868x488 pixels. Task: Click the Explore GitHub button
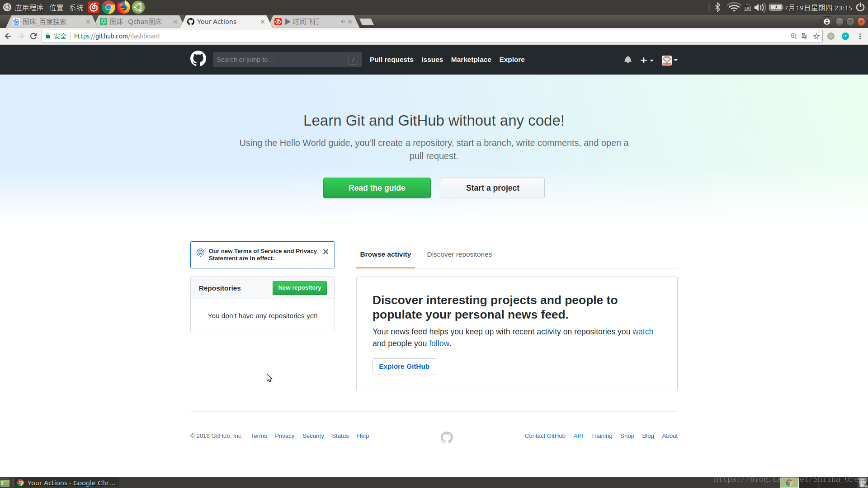point(404,366)
